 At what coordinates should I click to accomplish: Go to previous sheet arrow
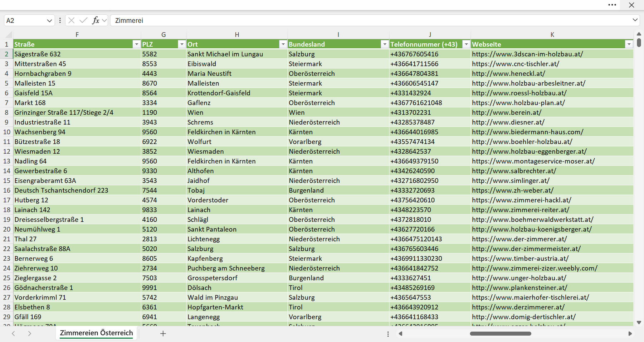pyautogui.click(x=13, y=333)
